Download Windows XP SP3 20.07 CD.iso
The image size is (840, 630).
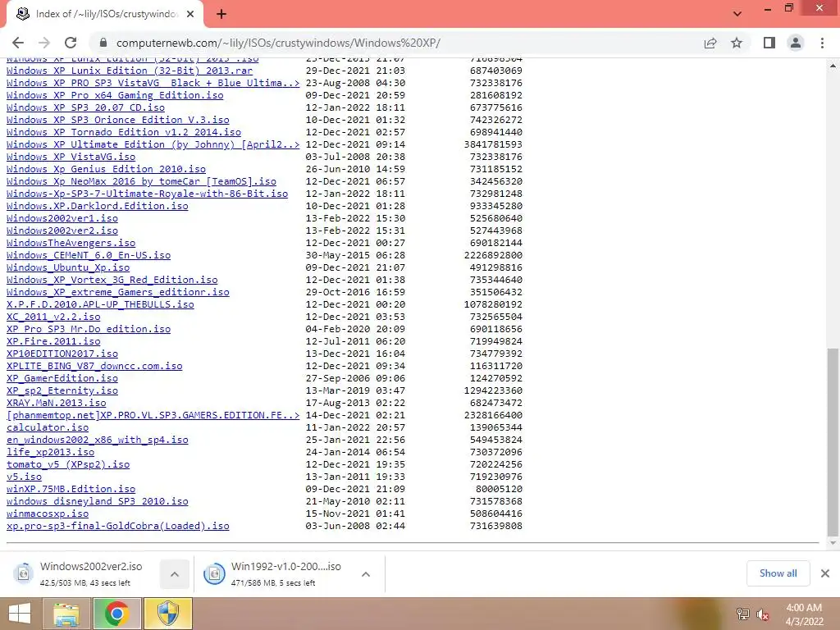click(x=85, y=107)
